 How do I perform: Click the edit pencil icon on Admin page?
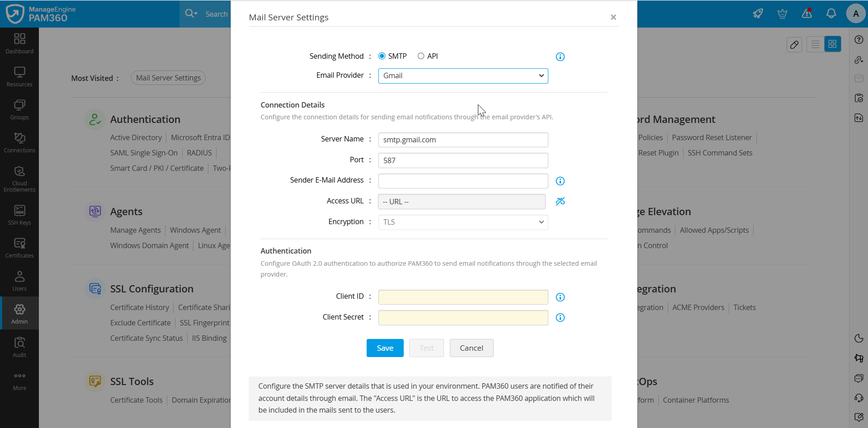794,44
